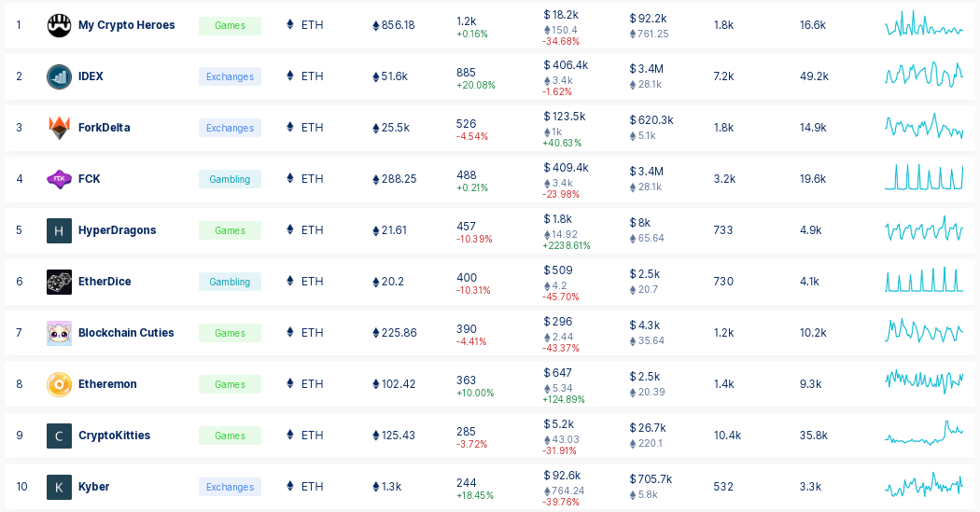The width and height of the screenshot is (980, 512).
Task: Click the ForkDelta fox logo icon
Action: tap(59, 128)
